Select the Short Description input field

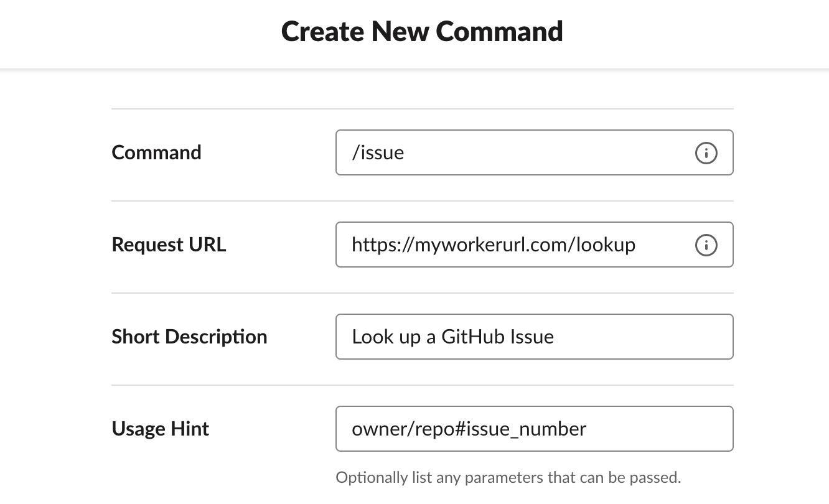click(x=534, y=337)
